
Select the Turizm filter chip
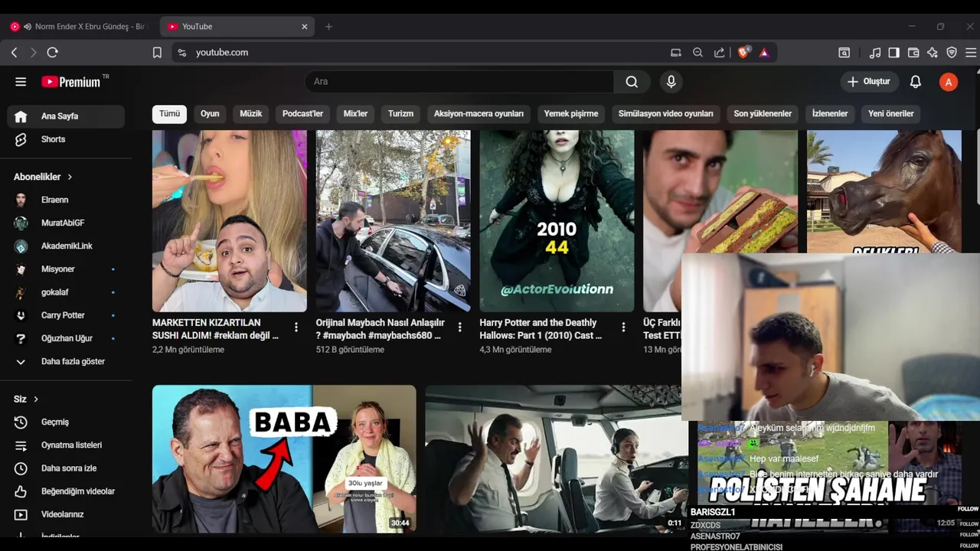point(400,113)
